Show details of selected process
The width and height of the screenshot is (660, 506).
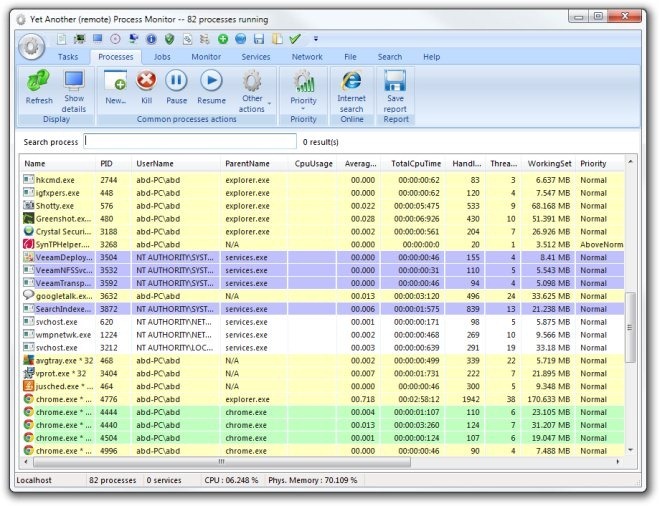74,91
